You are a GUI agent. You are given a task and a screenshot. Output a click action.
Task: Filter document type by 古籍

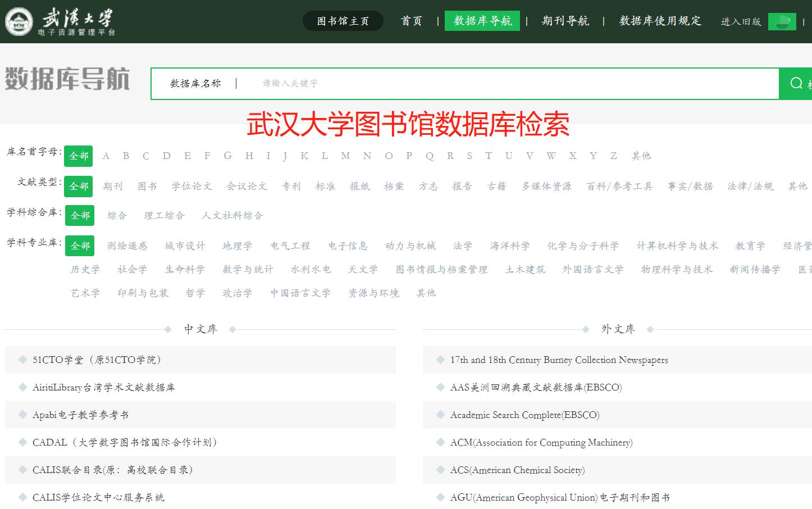tap(496, 186)
